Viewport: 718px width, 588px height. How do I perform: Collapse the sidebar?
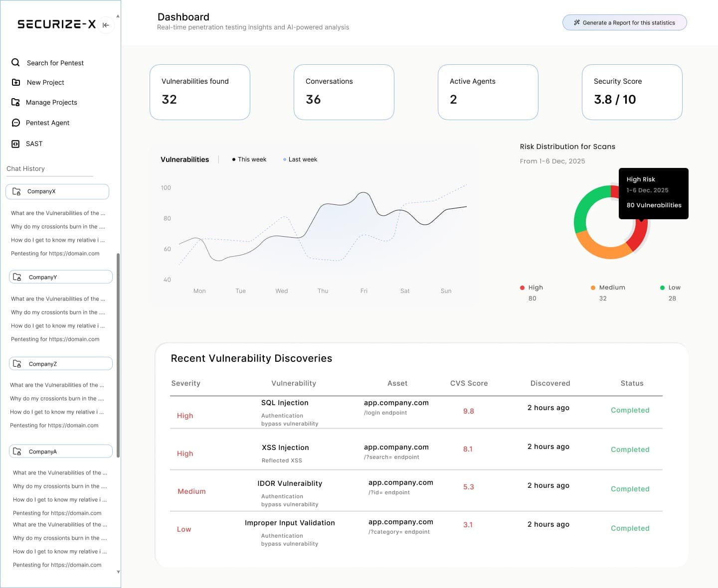(x=106, y=25)
